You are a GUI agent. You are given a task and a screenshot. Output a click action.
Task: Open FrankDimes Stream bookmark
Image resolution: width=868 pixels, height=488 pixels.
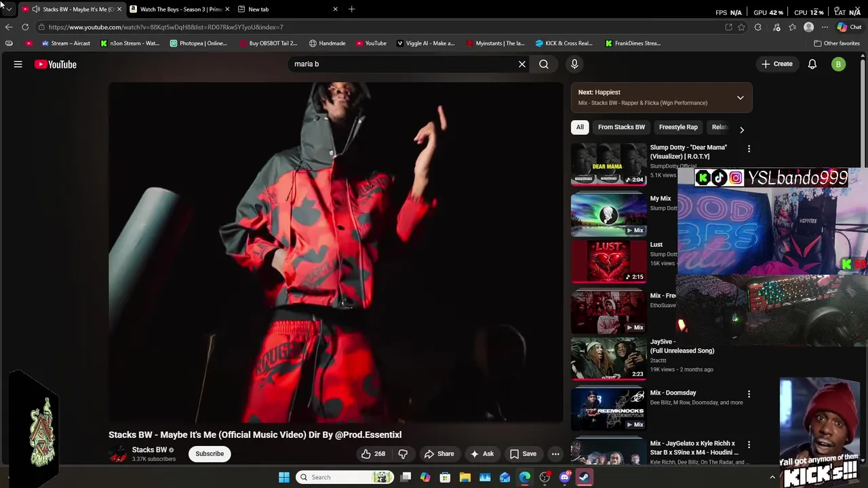click(x=633, y=43)
